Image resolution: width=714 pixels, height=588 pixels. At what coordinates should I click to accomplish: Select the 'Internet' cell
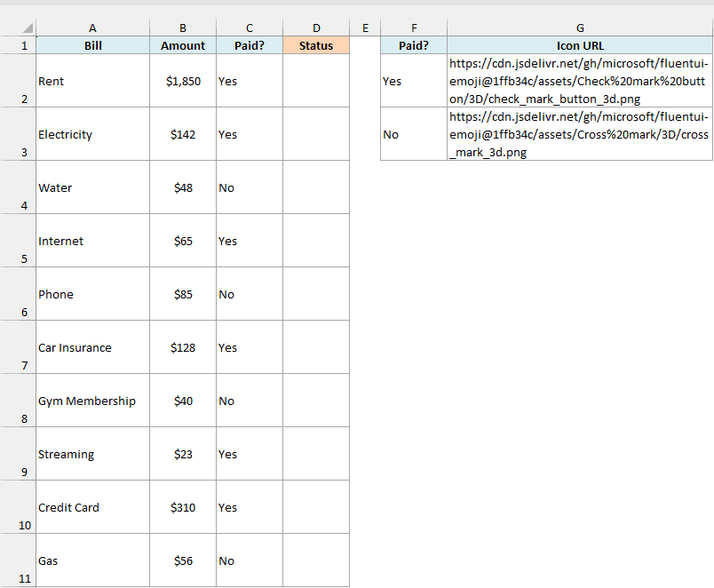93,241
